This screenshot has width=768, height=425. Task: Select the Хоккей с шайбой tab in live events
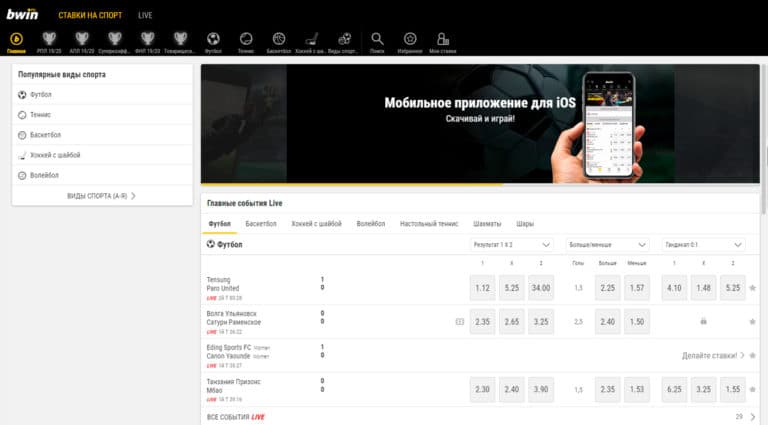coord(316,224)
